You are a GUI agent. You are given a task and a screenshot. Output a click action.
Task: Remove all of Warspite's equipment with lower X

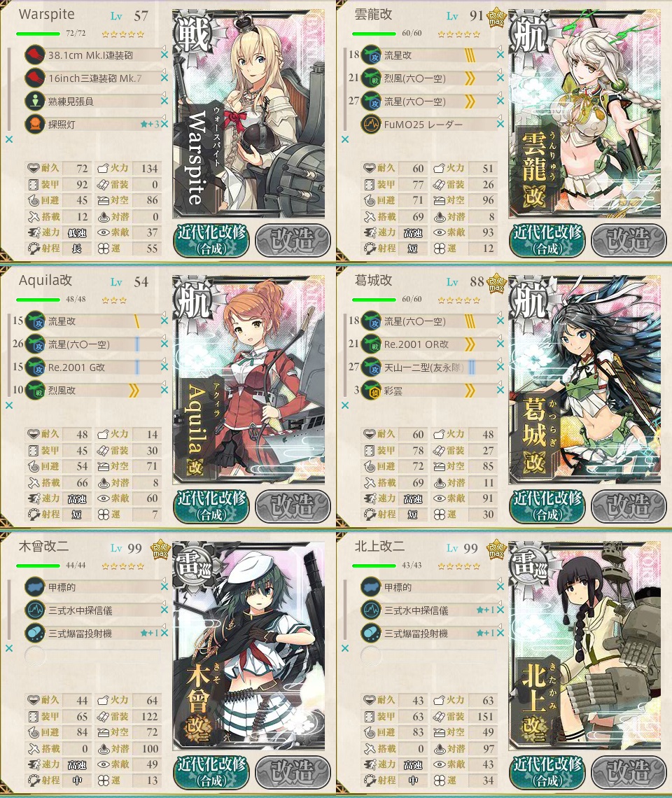coord(9,139)
